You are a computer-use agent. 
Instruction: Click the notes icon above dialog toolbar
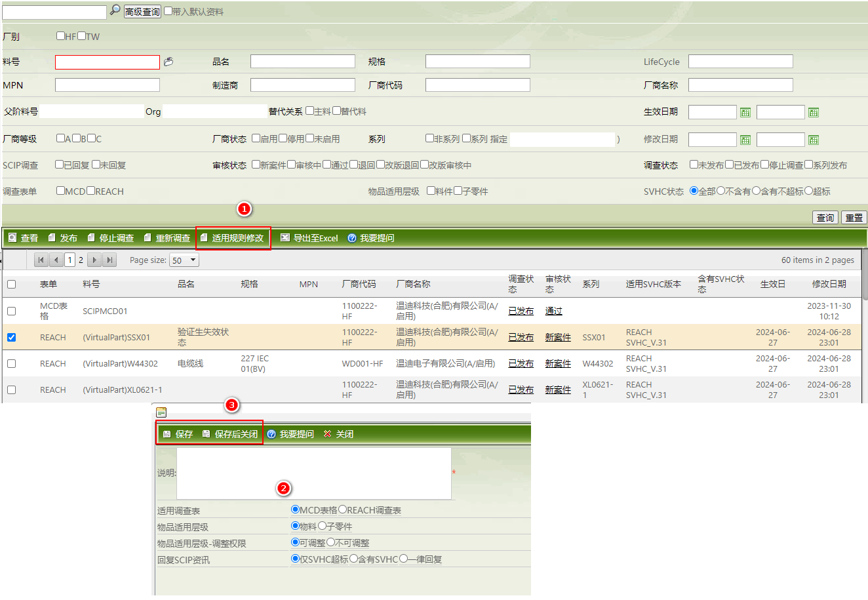[161, 412]
